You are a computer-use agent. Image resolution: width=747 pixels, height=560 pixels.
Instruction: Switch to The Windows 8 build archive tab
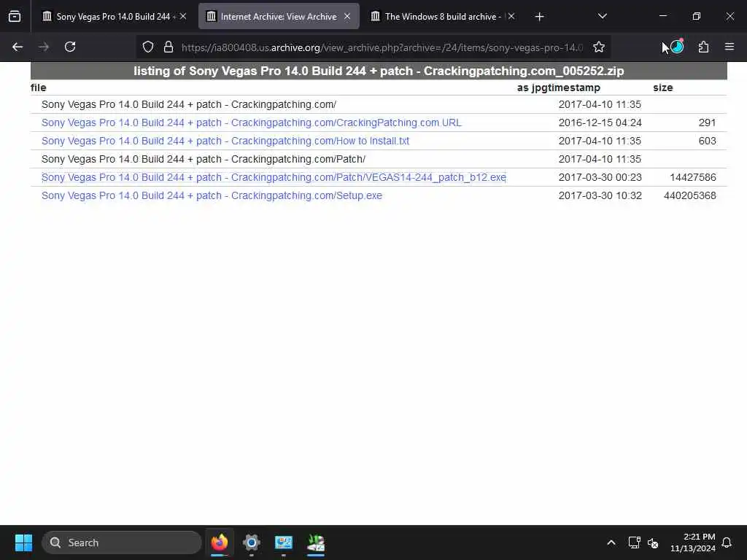[x=443, y=16]
